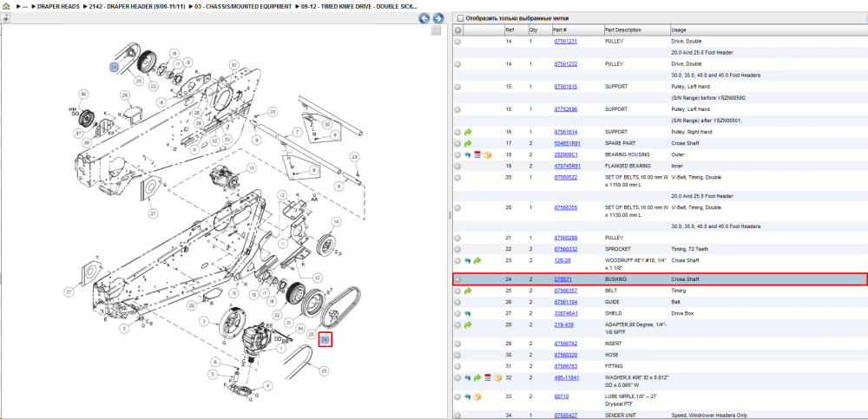Add BUSHING D78571 using plus icon
Image resolution: width=868 pixels, height=419 pixels.
click(x=457, y=279)
